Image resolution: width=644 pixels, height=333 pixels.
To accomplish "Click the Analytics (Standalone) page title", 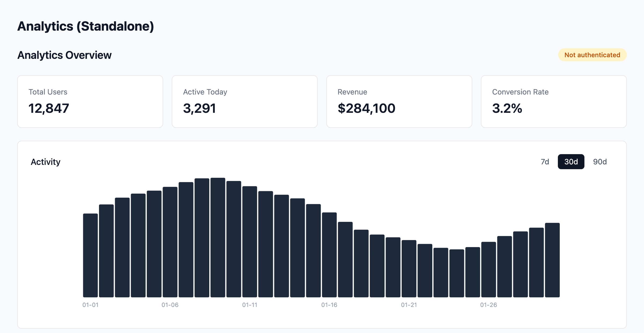I will point(86,26).
